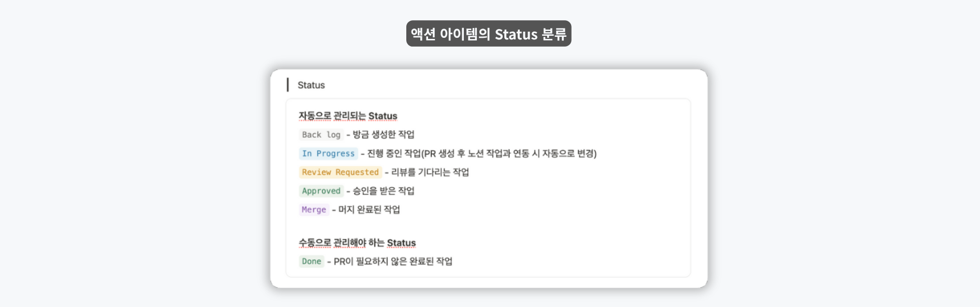The image size is (980, 307).
Task: Select the purple Merge status tag
Action: (314, 210)
